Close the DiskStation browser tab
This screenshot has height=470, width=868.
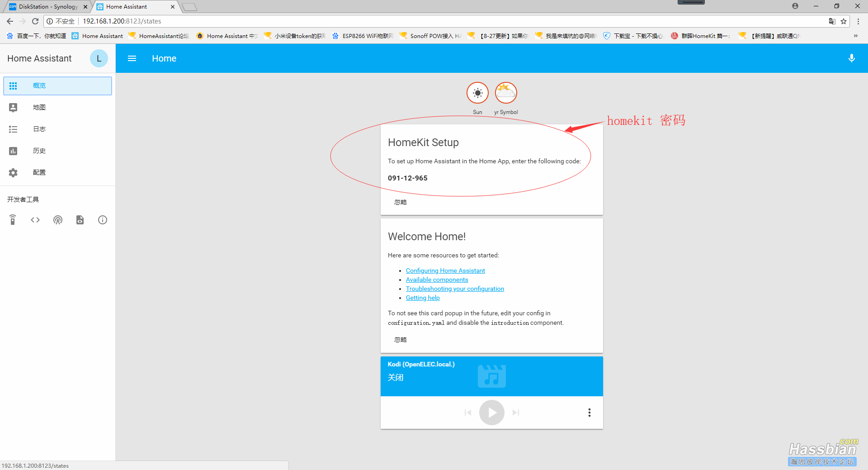point(85,7)
